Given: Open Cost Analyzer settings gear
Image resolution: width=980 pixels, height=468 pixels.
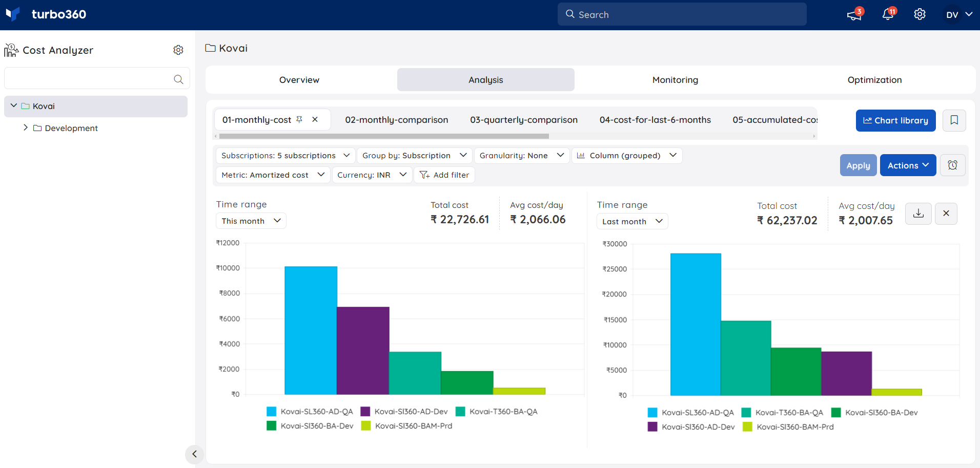Looking at the screenshot, I should pyautogui.click(x=178, y=50).
